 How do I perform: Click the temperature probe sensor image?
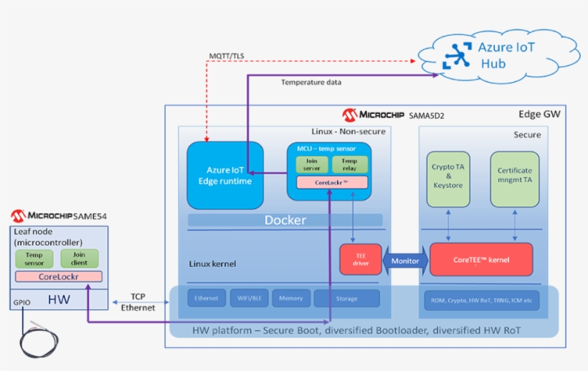pyautogui.click(x=39, y=340)
